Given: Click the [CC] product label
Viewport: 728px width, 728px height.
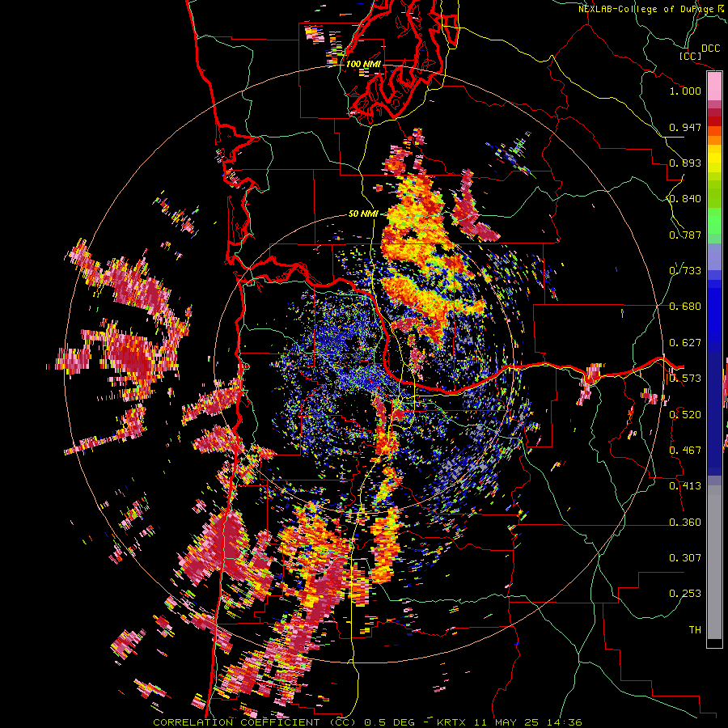Looking at the screenshot, I should 690,56.
